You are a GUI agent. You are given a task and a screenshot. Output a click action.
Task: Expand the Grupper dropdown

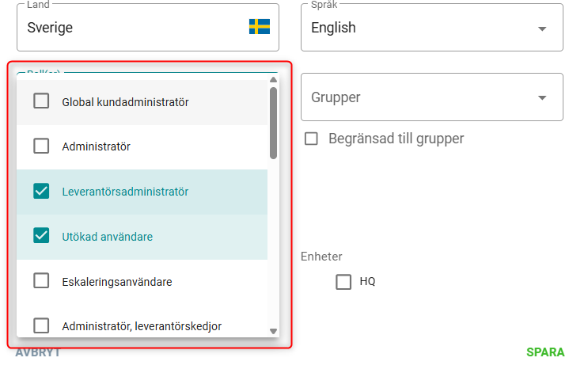click(542, 98)
